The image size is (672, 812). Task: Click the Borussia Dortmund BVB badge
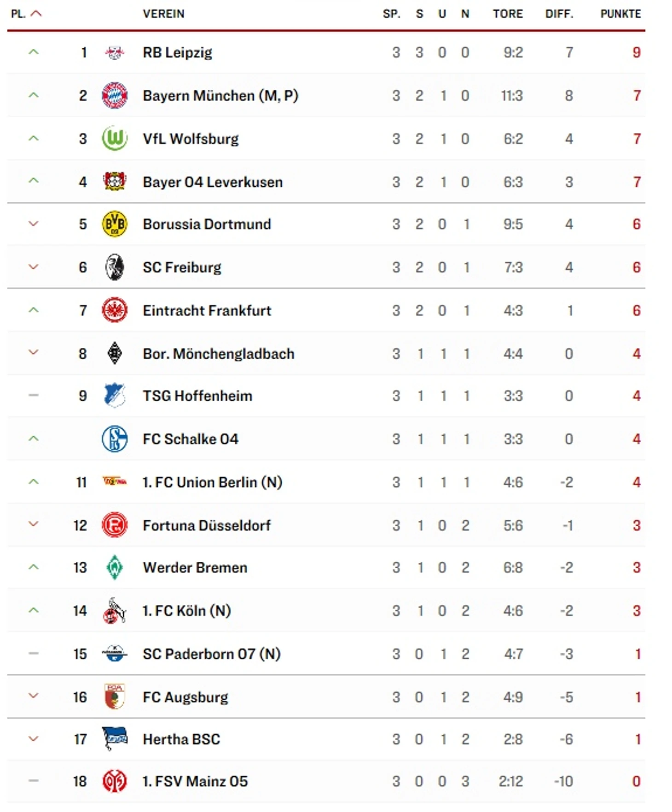(114, 224)
